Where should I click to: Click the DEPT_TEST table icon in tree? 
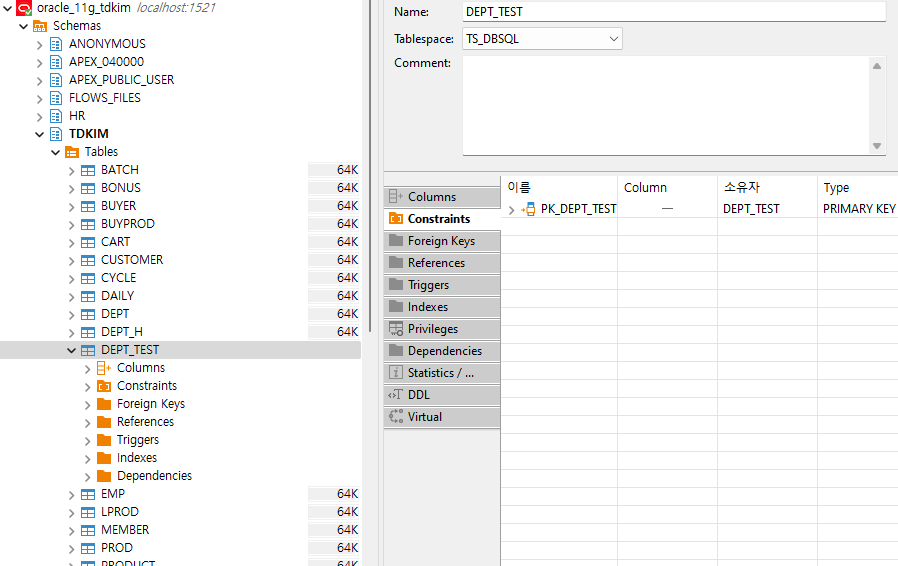point(88,350)
